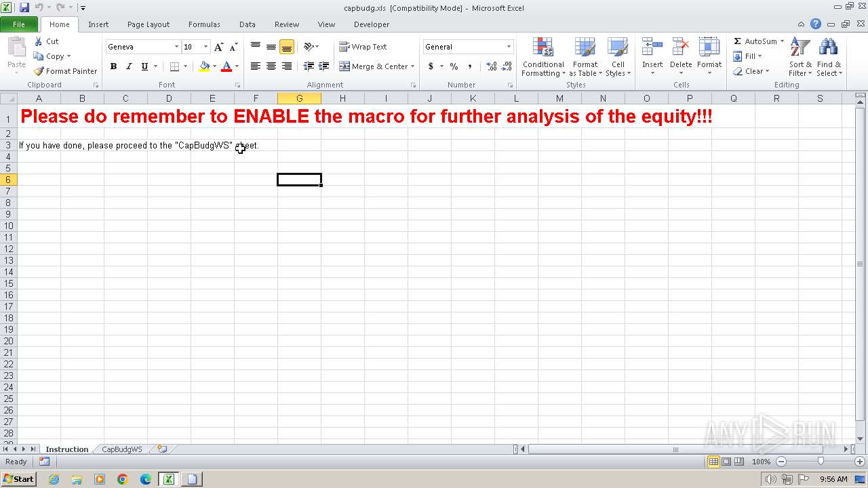Screen dimensions: 868x488
Task: Toggle underline formatting
Action: tap(144, 66)
